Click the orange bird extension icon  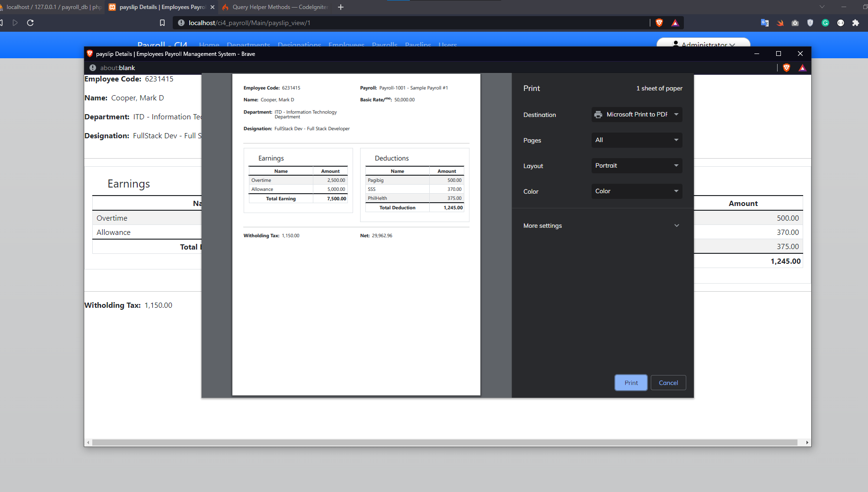click(780, 23)
